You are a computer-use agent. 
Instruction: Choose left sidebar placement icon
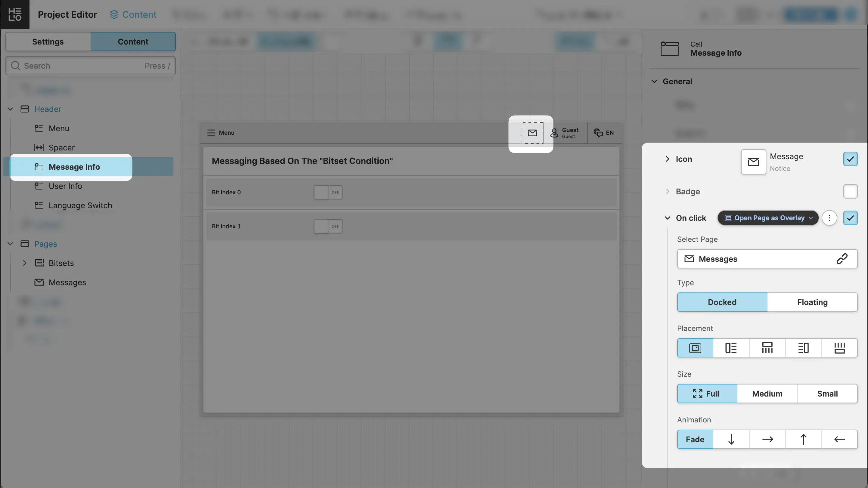(731, 348)
